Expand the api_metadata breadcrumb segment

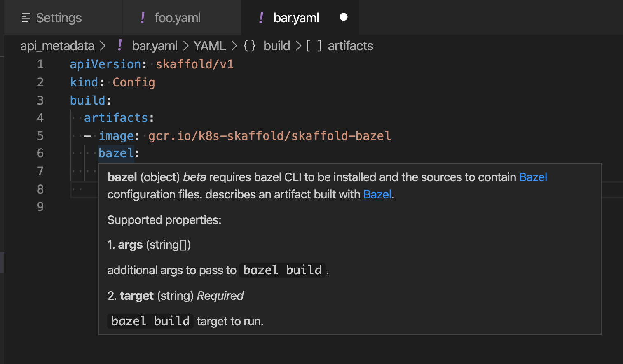pos(57,46)
